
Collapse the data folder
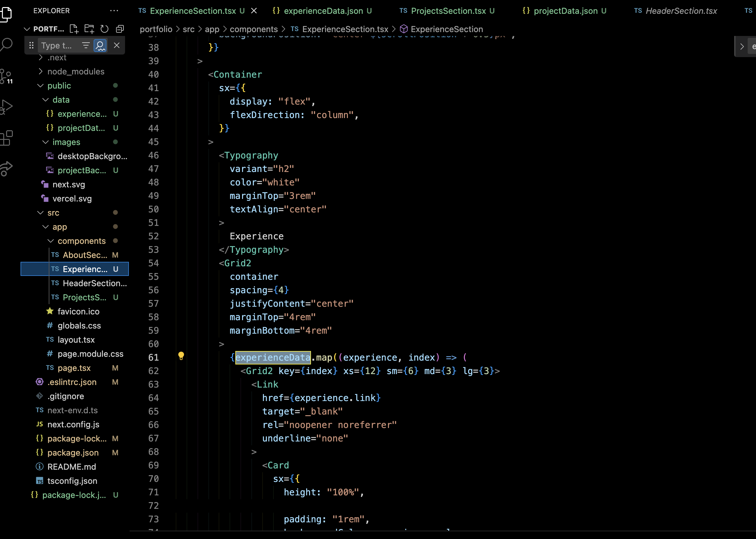[x=46, y=99]
